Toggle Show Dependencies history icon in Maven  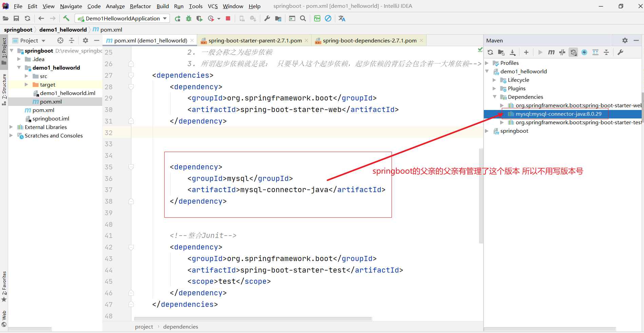573,52
